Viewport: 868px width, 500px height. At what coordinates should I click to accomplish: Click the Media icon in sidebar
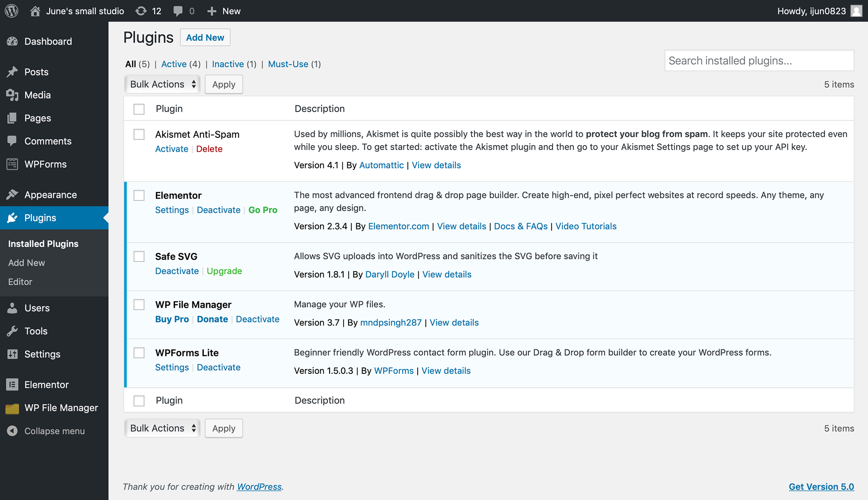[12, 95]
